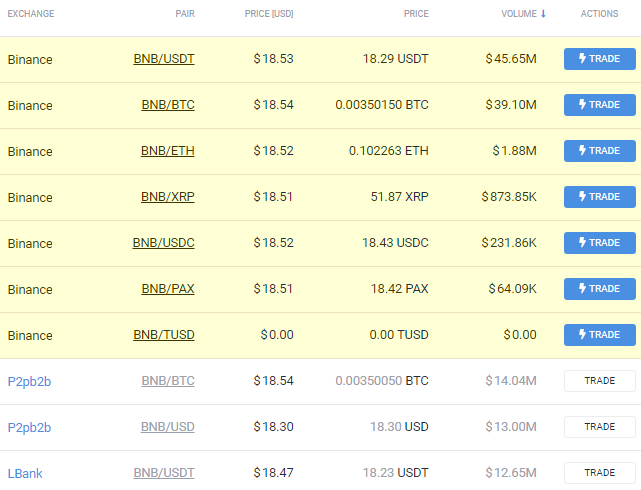This screenshot has width=641, height=490.
Task: Open Binance BNB/BTC pair link
Action: (x=168, y=105)
